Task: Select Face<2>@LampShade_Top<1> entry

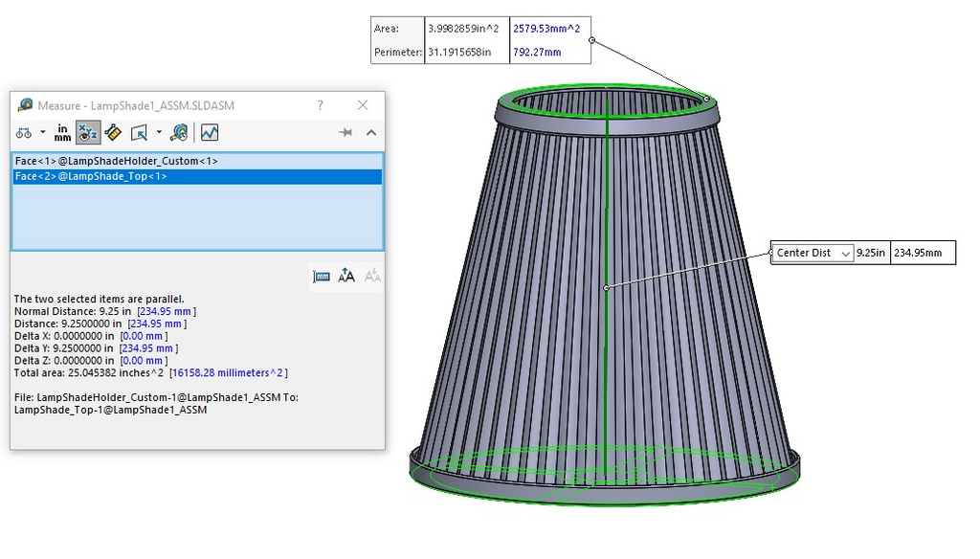Action: point(197,176)
